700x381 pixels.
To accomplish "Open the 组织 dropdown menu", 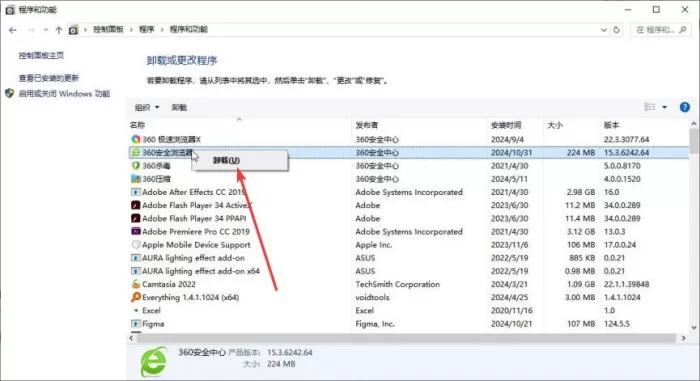I will [147, 108].
